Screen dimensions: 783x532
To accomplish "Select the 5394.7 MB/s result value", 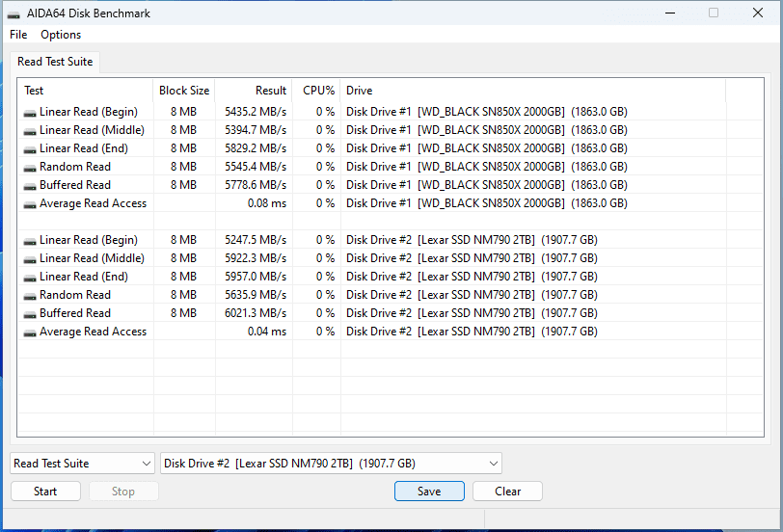I will coord(256,130).
